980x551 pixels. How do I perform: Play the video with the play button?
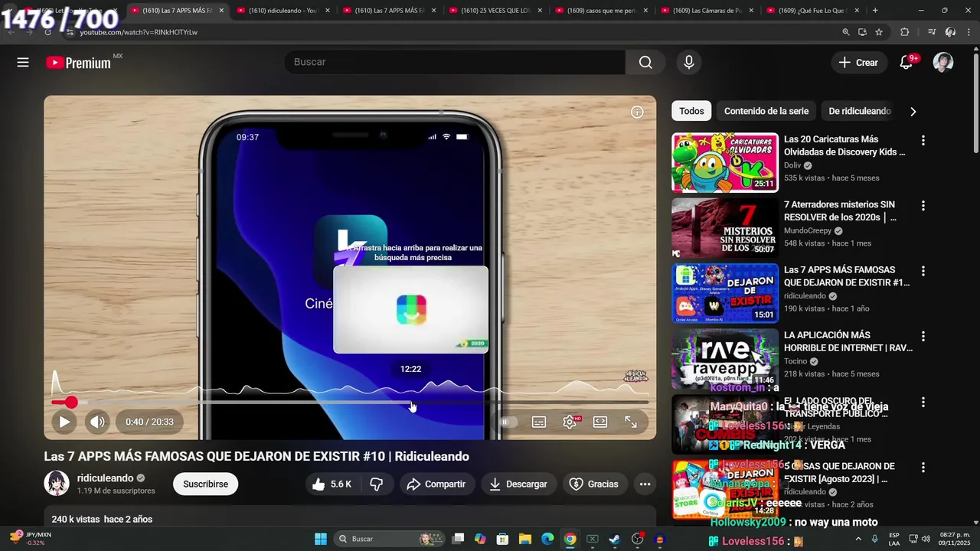(64, 422)
